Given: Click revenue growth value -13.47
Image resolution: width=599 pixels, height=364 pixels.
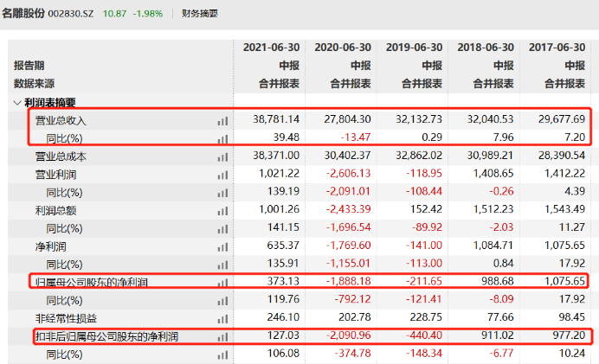Looking at the screenshot, I should coord(354,137).
